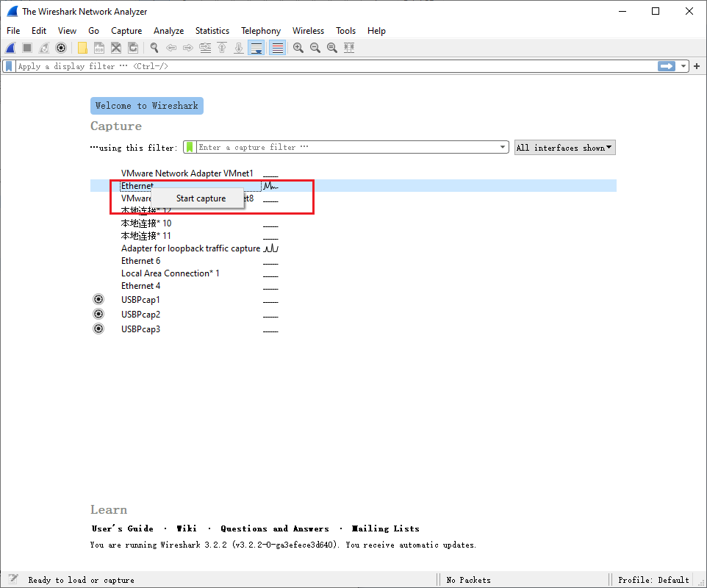This screenshot has width=707, height=588.
Task: Click the reload capture file icon
Action: (133, 48)
